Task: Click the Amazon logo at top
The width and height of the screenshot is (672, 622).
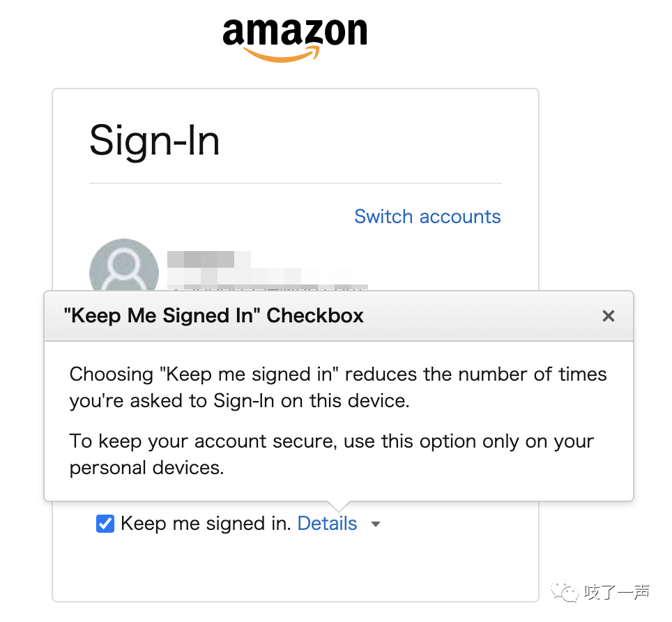Action: click(x=295, y=40)
